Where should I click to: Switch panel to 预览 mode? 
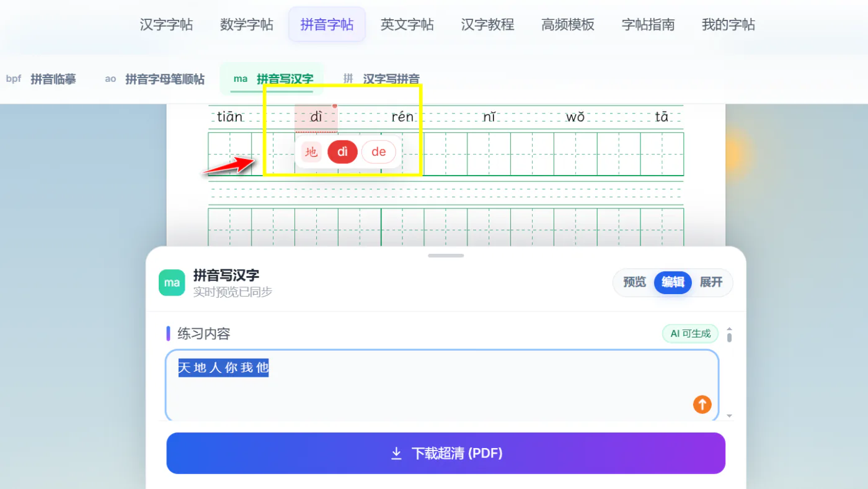(x=634, y=282)
